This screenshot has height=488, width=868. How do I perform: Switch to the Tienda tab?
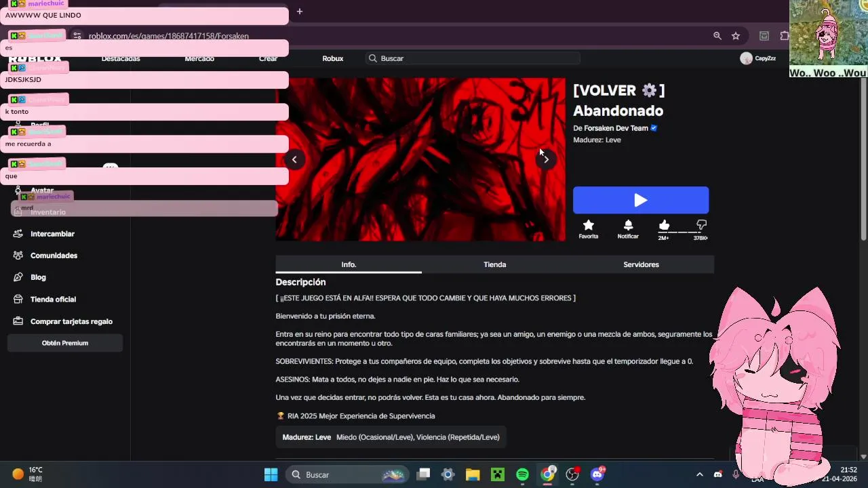pyautogui.click(x=495, y=264)
